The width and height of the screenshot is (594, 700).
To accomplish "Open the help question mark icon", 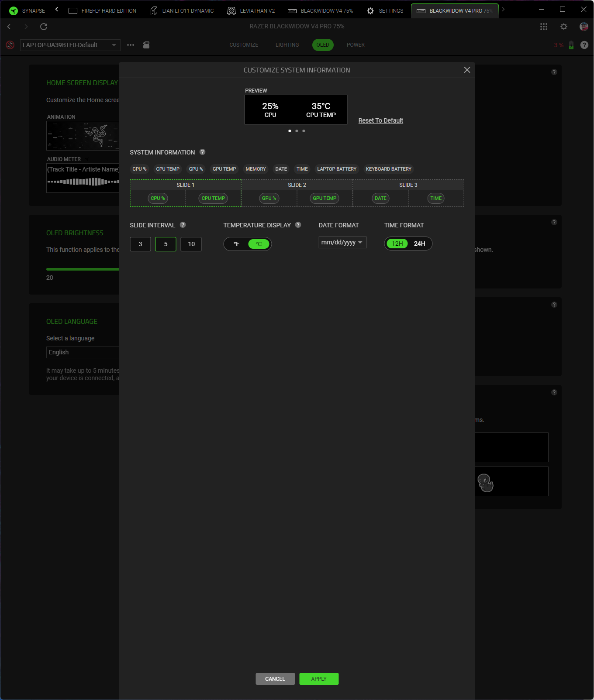I will (x=584, y=45).
